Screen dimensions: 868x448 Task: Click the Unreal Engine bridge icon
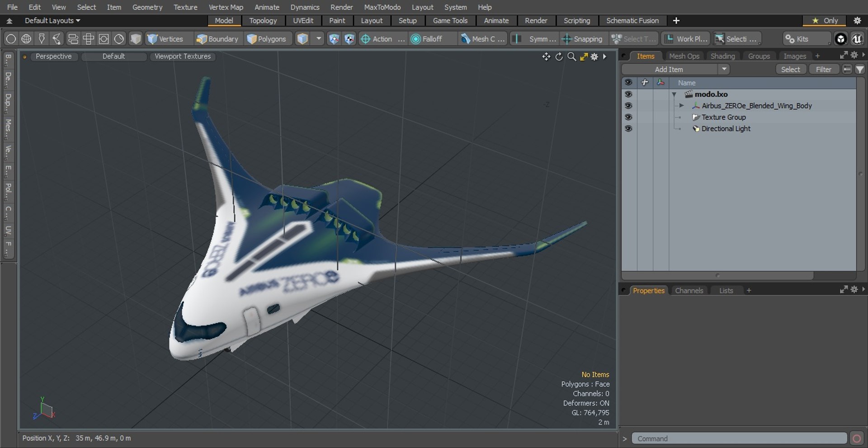[857, 39]
